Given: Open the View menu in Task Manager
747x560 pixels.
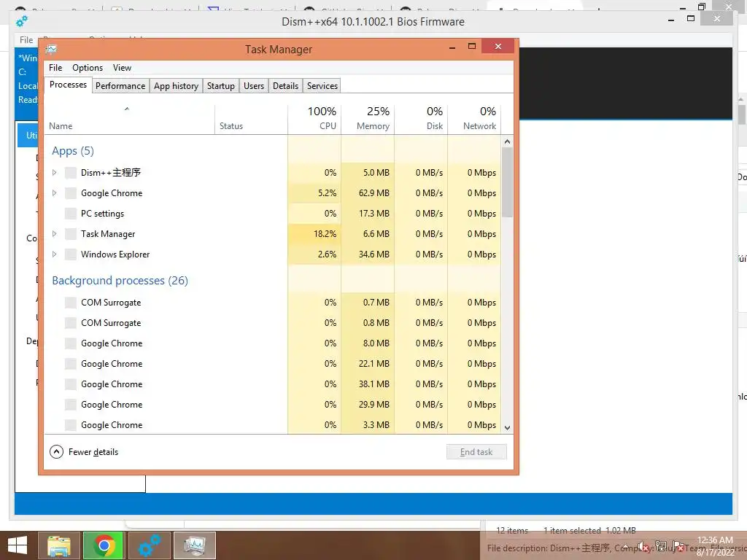Looking at the screenshot, I should tap(122, 68).
